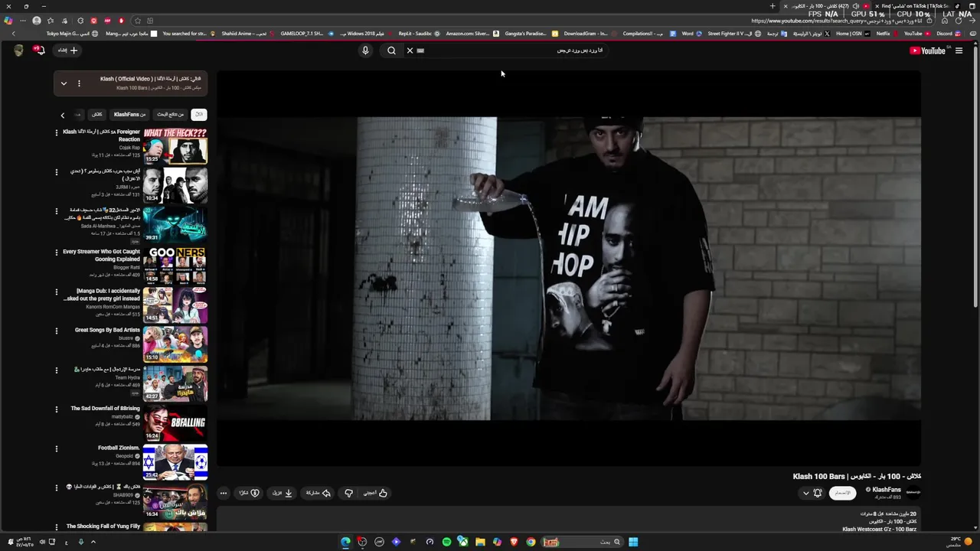
Task: Open File Explorer from the taskbar
Action: point(480,542)
